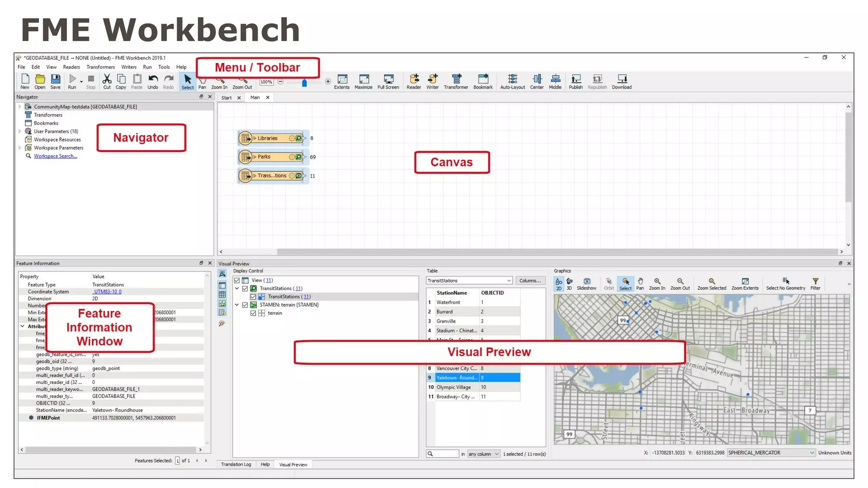Click the Columns... button
Viewport: 868px width, 488px height.
[530, 281]
